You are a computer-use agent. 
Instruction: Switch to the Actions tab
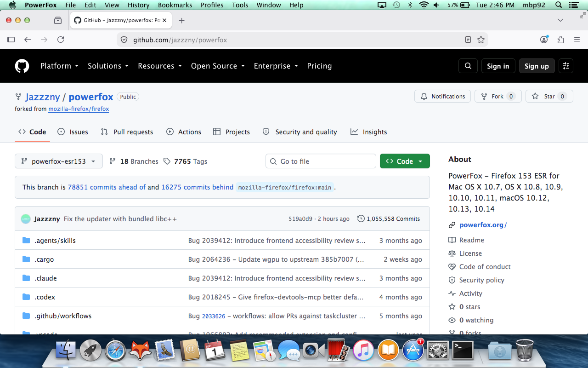click(x=184, y=132)
